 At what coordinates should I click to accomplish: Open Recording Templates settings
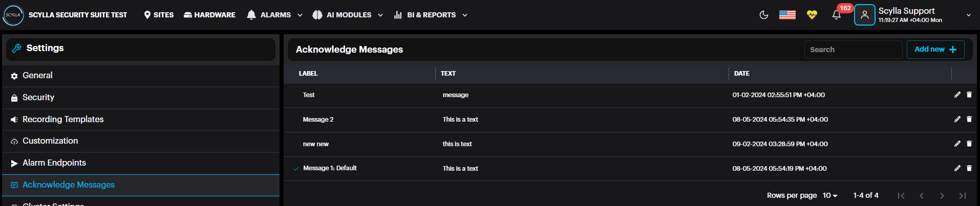point(63,119)
